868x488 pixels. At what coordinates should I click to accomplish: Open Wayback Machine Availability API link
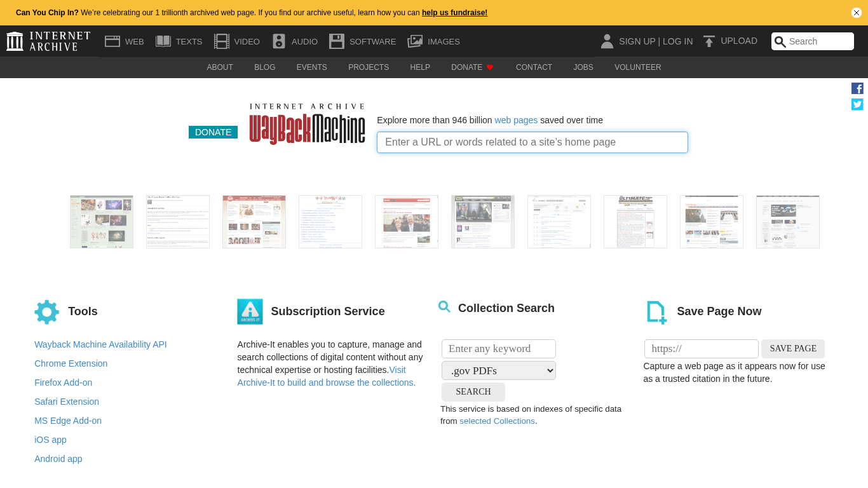point(100,344)
